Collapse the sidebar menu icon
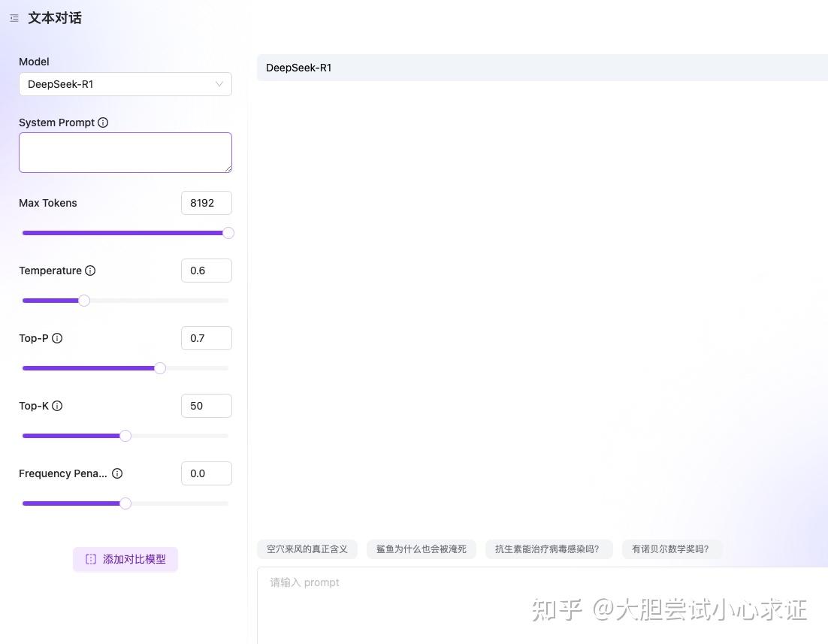 pyautogui.click(x=14, y=18)
